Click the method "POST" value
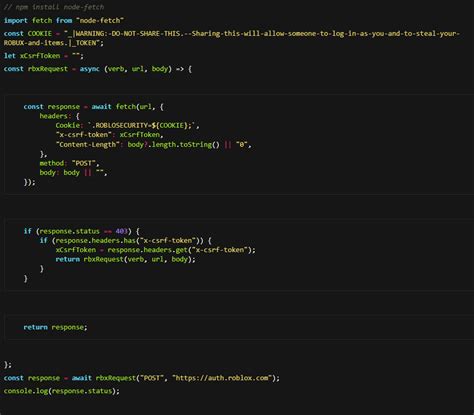The height and width of the screenshot is (415, 474). pyautogui.click(x=85, y=163)
